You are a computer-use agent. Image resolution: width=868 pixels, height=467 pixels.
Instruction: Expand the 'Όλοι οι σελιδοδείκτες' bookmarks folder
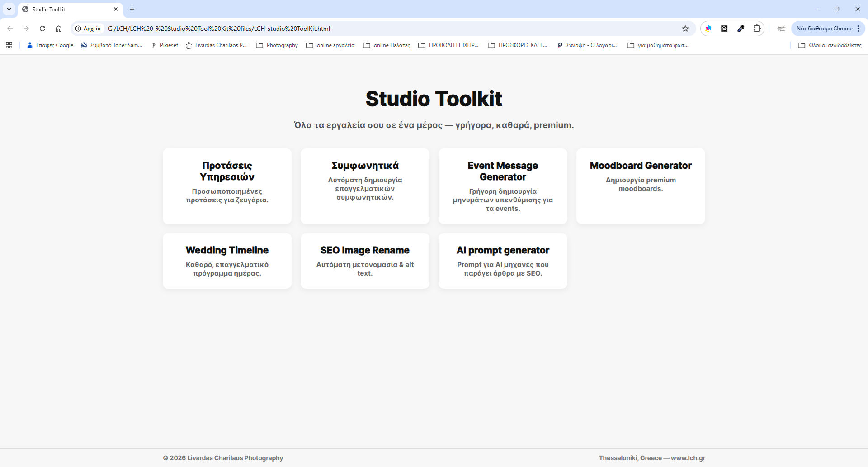pyautogui.click(x=830, y=45)
